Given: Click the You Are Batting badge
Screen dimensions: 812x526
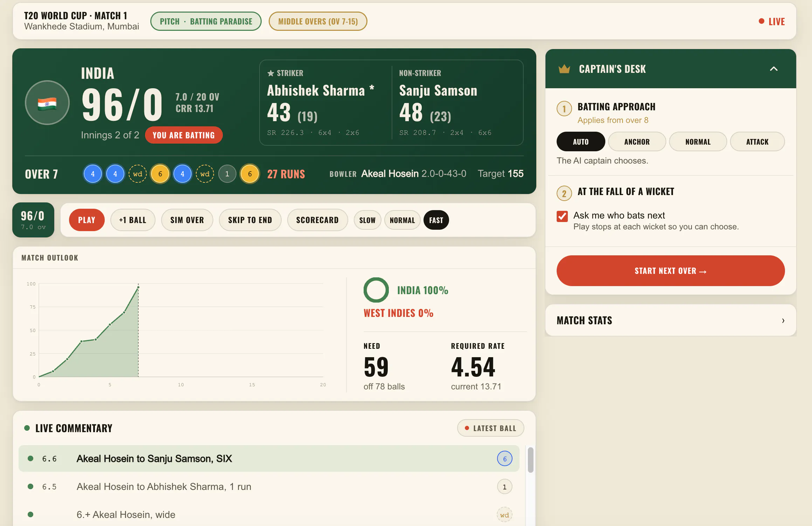Looking at the screenshot, I should point(184,135).
